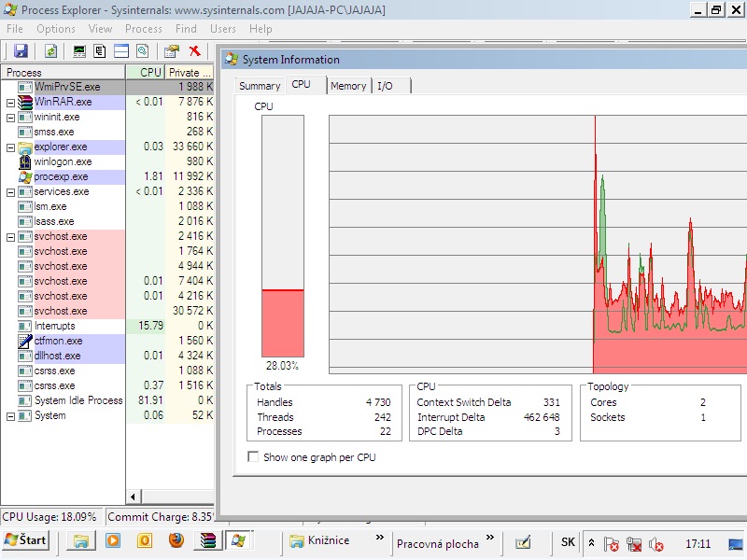
Task: Open the Help menu
Action: point(261,29)
